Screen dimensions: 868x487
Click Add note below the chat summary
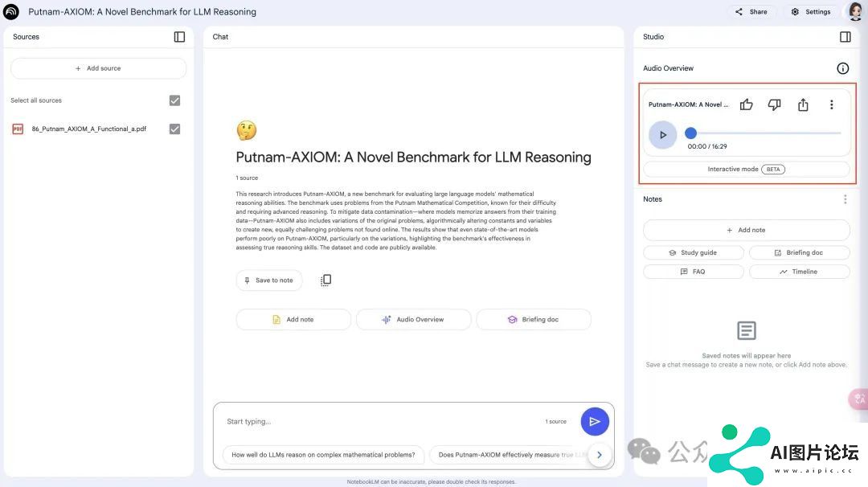tap(293, 319)
